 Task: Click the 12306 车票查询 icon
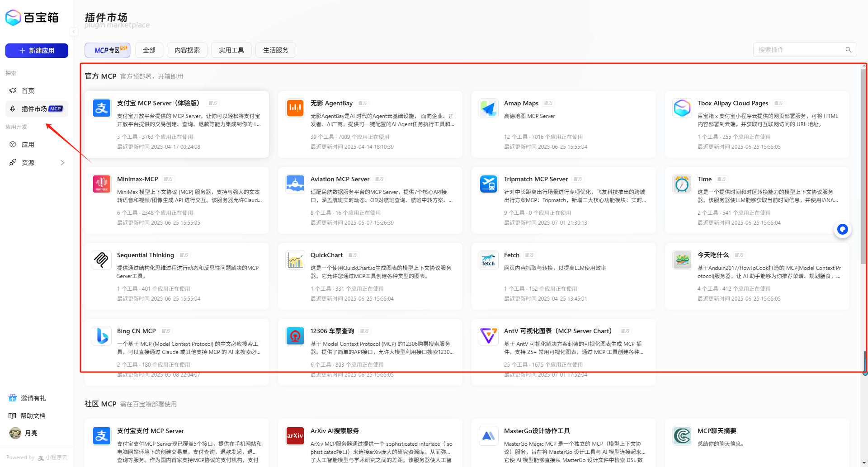[x=295, y=336]
